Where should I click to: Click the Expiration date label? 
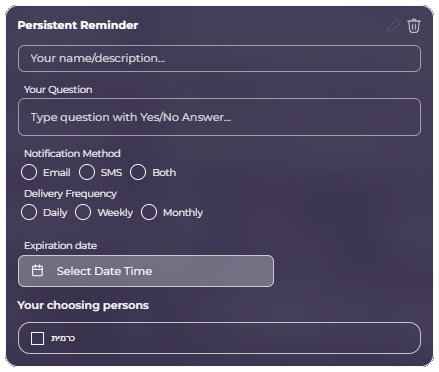pos(60,246)
